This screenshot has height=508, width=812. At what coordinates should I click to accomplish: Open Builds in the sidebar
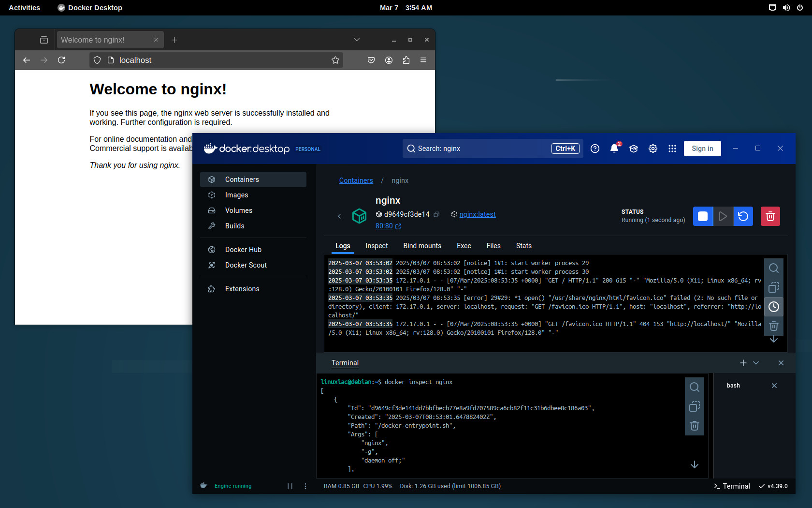pyautogui.click(x=253, y=226)
